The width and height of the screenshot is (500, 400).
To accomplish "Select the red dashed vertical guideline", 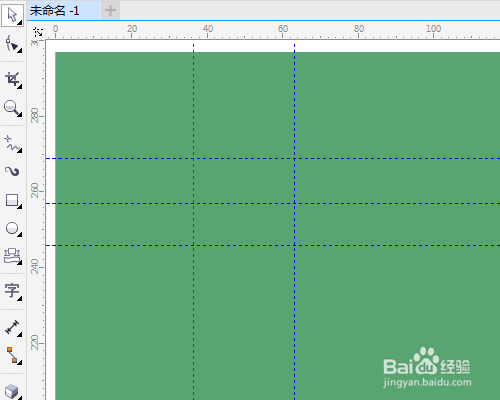I will (x=193, y=221).
